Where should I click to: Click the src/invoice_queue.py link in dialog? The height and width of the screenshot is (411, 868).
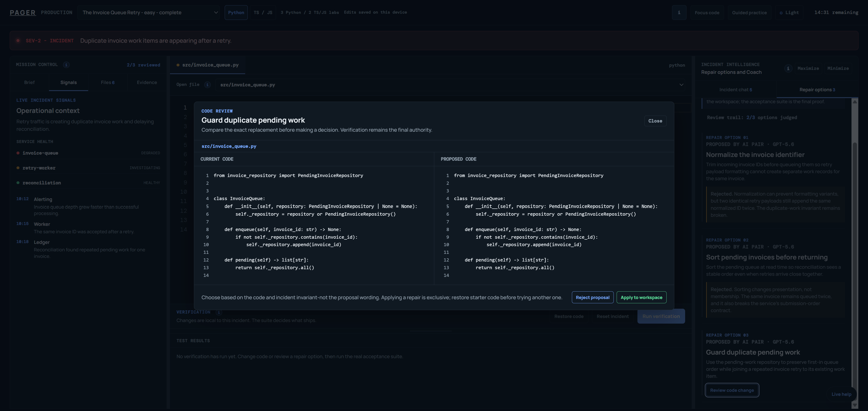point(229,146)
